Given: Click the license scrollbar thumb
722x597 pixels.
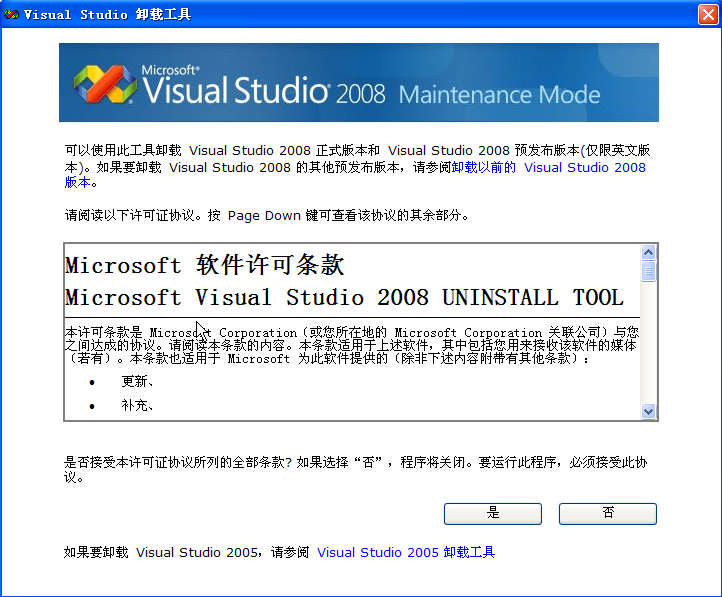Looking at the screenshot, I should coord(648,271).
